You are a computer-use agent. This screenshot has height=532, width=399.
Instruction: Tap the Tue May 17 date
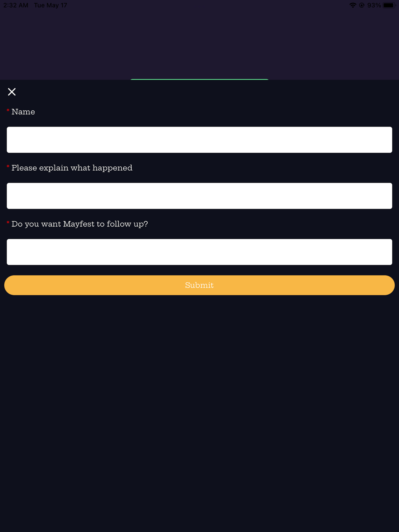pyautogui.click(x=51, y=5)
